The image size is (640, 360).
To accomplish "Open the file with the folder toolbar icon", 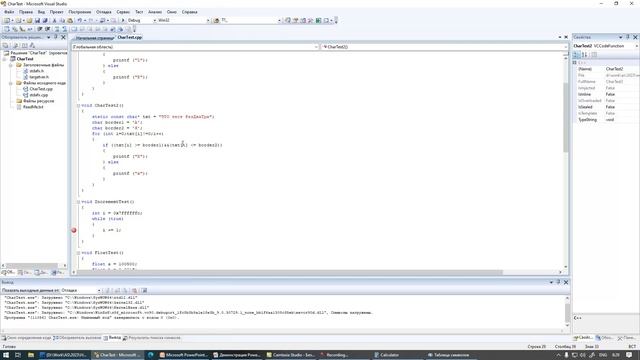I will pos(29,20).
